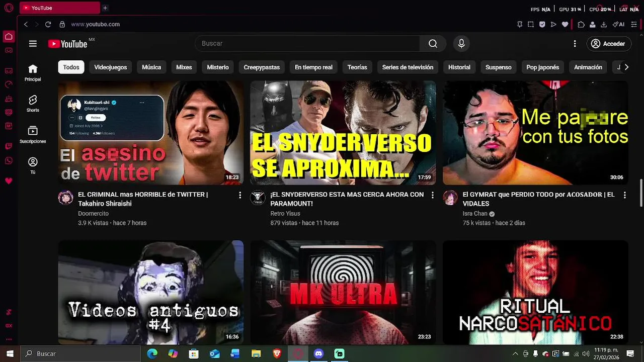Open Easy Setup sliders icon in toolbar
644x362 pixels.
(x=634, y=24)
